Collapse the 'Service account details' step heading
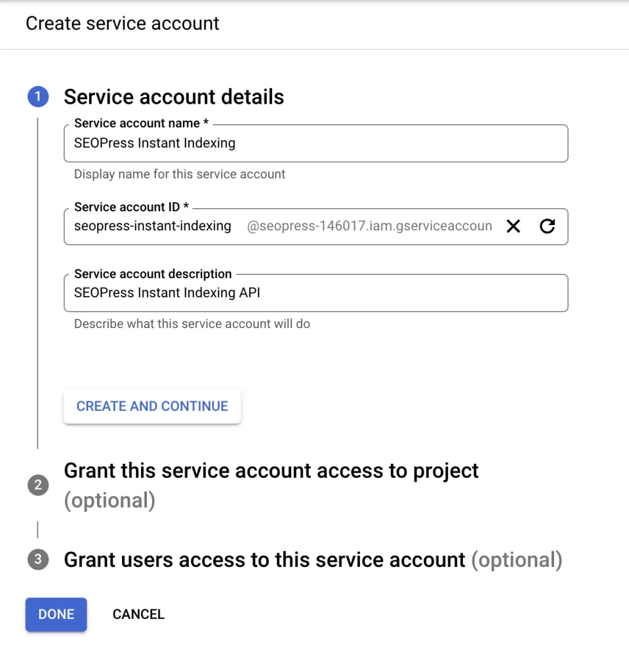Image resolution: width=629 pixels, height=672 pixels. 174,97
